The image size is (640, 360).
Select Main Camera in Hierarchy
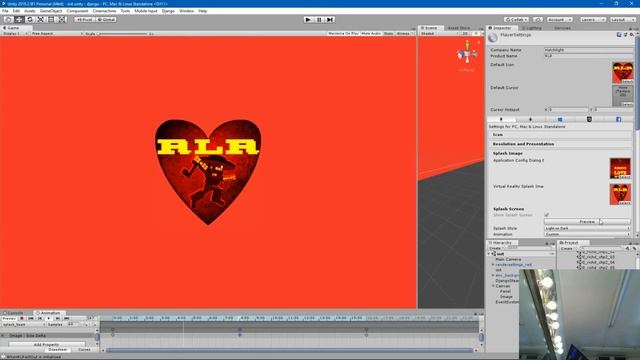pos(508,259)
